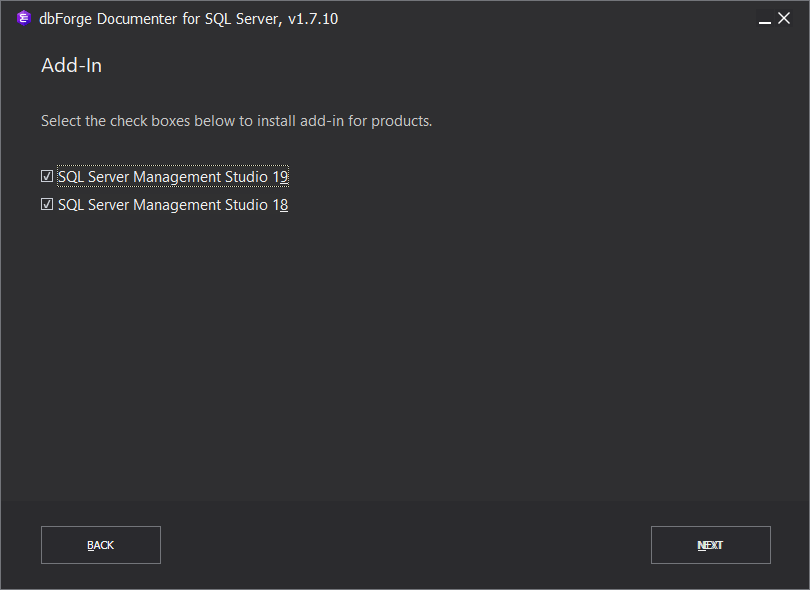Screen dimensions: 810x590
Task: Focus the dotted-outline SSMS 19 option
Action: (x=173, y=177)
